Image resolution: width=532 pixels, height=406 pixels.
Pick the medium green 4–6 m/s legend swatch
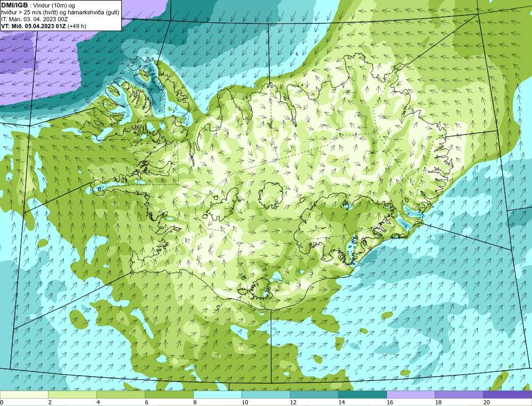coord(121,394)
